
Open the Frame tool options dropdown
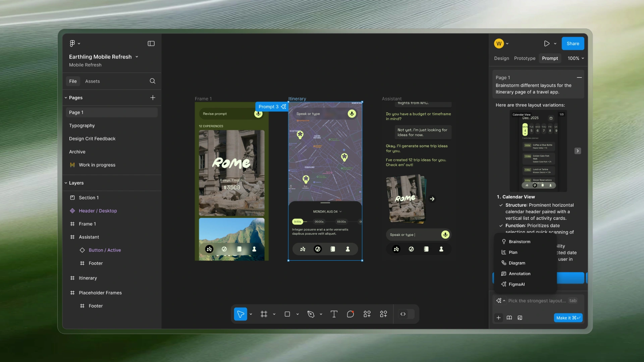pyautogui.click(x=274, y=314)
